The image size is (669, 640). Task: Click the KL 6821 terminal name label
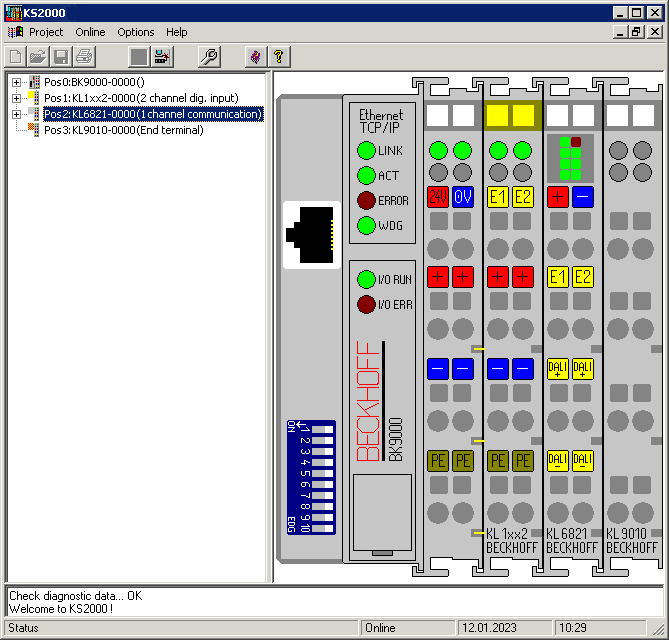click(x=567, y=533)
